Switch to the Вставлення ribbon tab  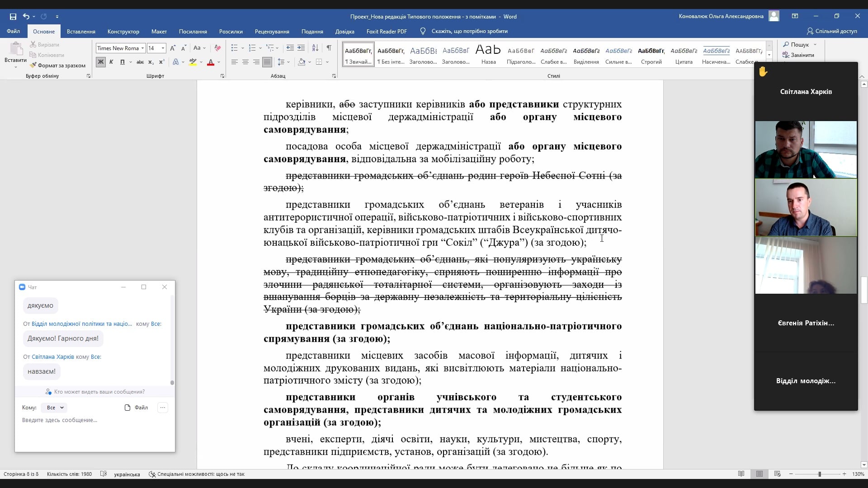(81, 31)
